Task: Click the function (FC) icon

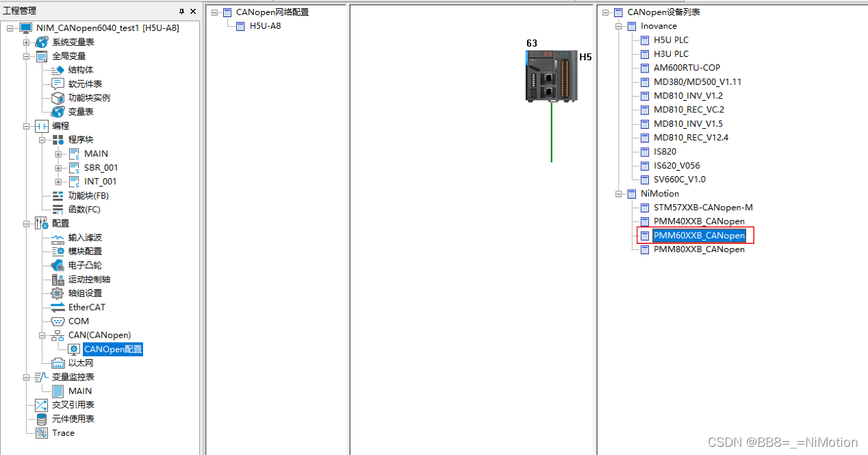Action: coord(58,210)
